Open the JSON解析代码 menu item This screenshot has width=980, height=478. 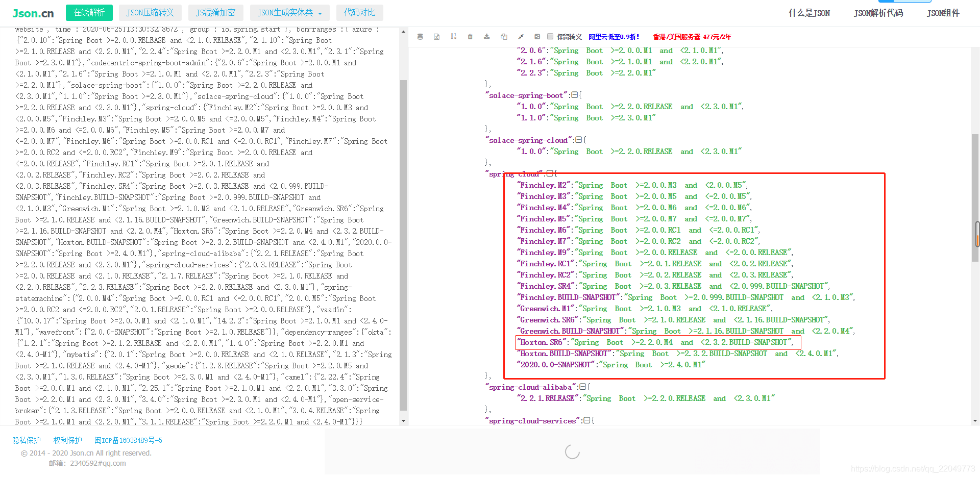coord(878,13)
